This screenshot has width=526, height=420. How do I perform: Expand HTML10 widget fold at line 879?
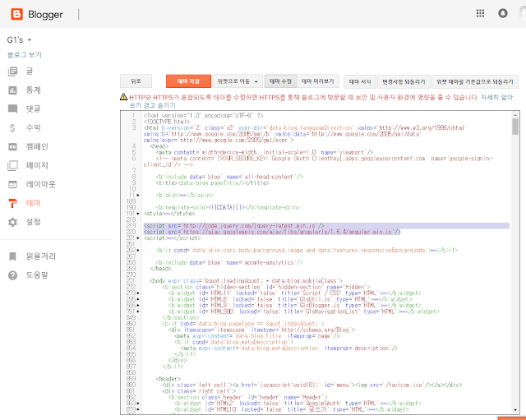point(138,409)
